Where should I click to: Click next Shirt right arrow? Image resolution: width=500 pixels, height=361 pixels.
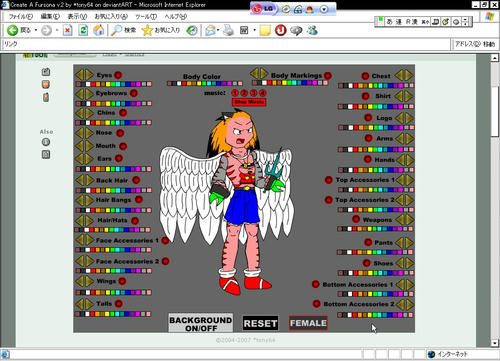coord(409,96)
